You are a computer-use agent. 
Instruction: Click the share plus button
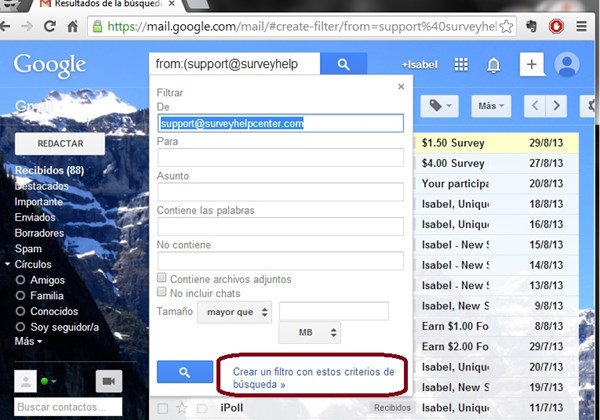532,64
